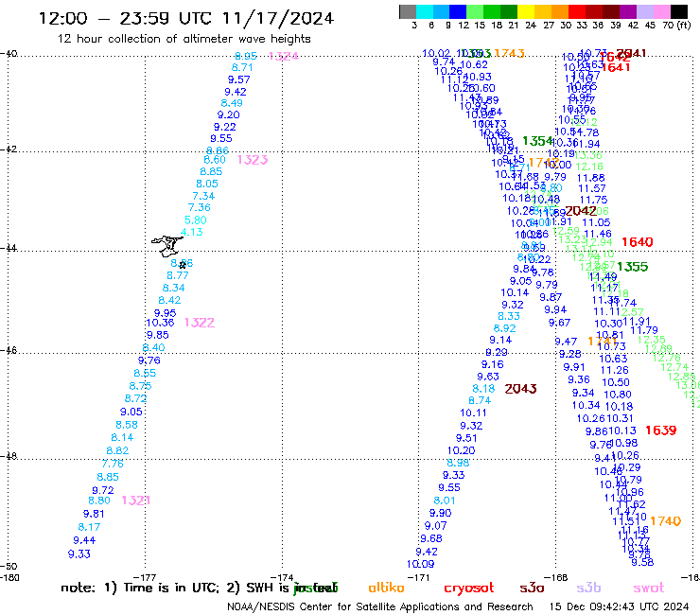Click the yellow 24 ft legend swatch
Viewport: 700px width, 615px height.
coord(526,11)
